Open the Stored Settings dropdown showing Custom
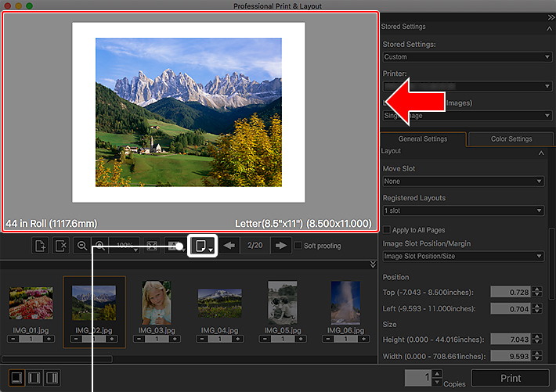This screenshot has width=556, height=392. pyautogui.click(x=467, y=57)
